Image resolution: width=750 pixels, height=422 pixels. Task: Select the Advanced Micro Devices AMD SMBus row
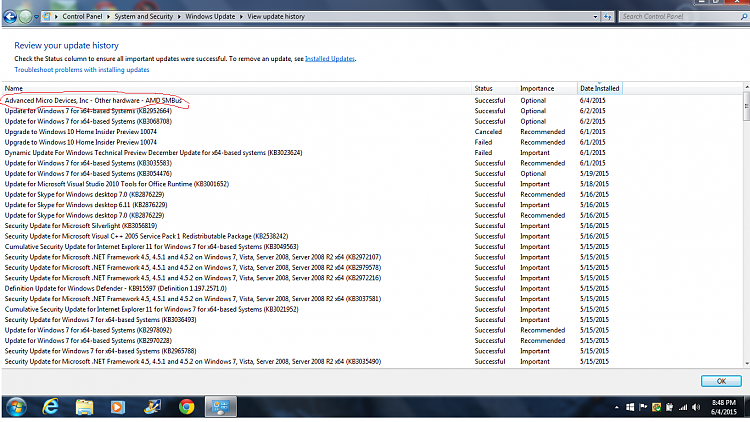pos(313,100)
